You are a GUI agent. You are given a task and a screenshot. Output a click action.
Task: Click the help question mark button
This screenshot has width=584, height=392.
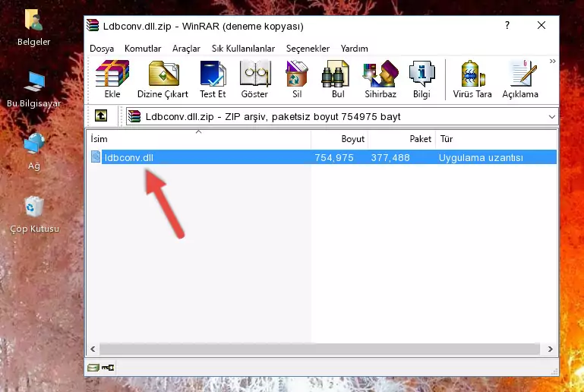tap(507, 25)
